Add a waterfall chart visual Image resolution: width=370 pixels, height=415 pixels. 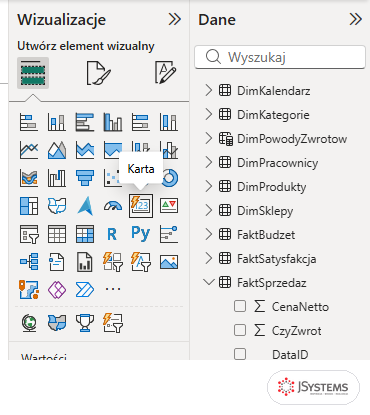click(x=57, y=178)
